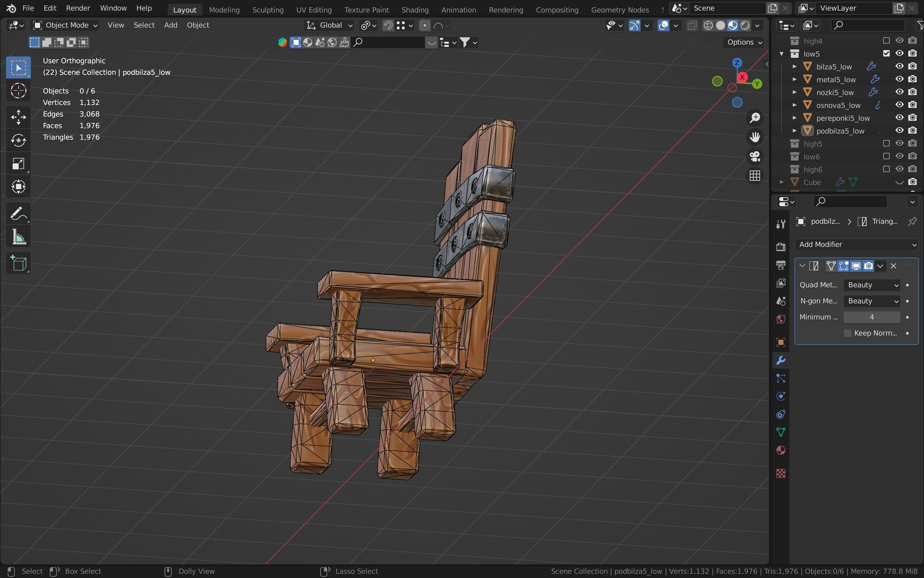This screenshot has height=578, width=924.
Task: Open the viewport Object menu
Action: (198, 25)
